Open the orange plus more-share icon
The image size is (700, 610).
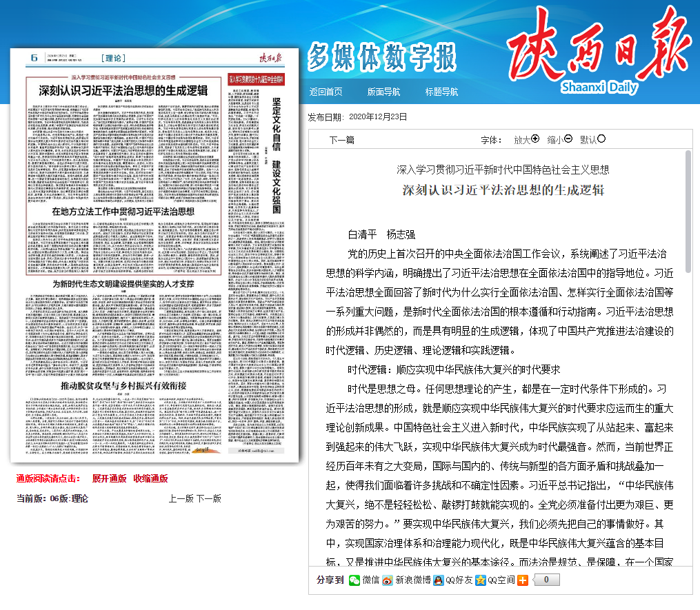523,580
